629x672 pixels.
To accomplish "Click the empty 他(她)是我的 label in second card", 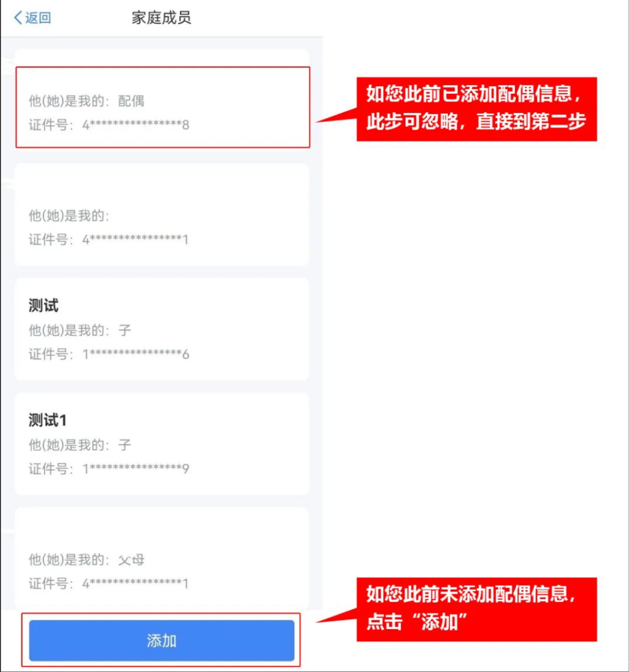I will click(x=69, y=216).
